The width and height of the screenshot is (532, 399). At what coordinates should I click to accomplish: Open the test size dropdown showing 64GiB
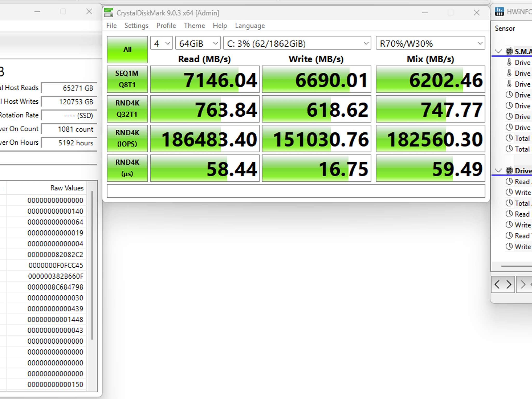point(198,43)
